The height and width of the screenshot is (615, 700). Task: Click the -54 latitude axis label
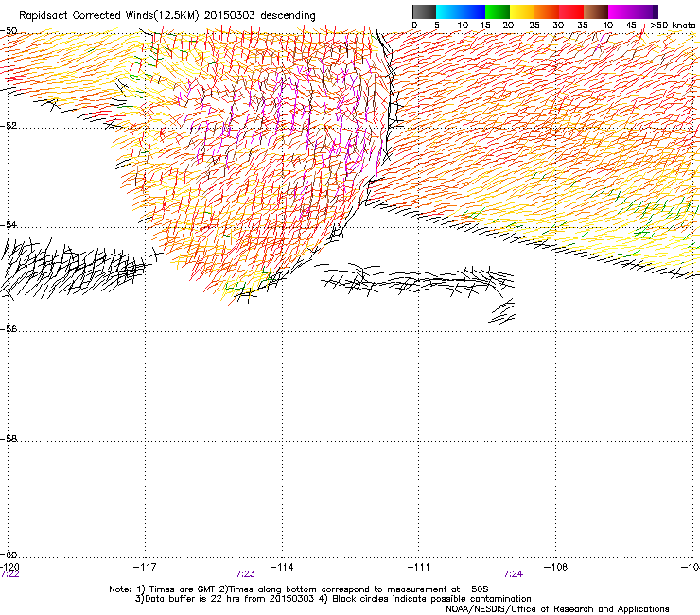pos(9,224)
